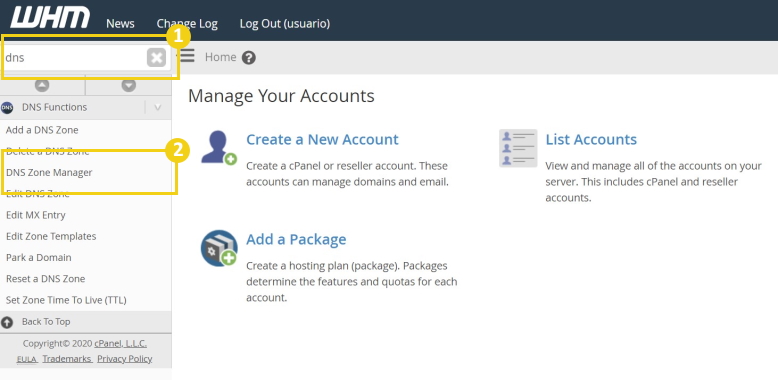Click the Back To Top arrow icon
Image resolution: width=778 pixels, height=380 pixels.
[7, 322]
